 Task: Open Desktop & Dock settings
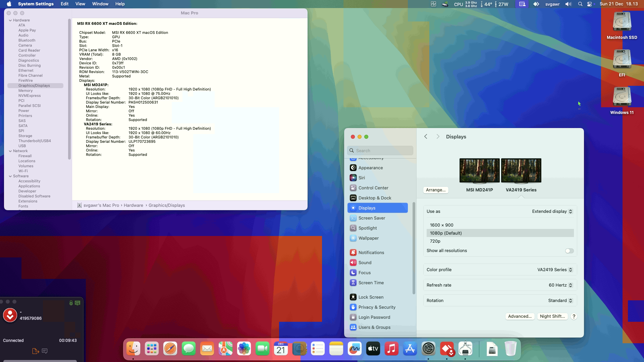(x=378, y=198)
